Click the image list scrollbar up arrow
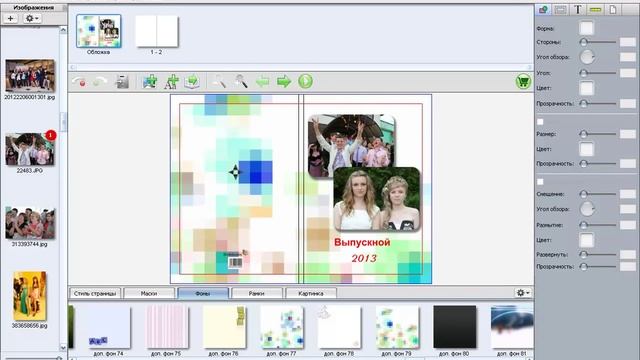 coord(63,30)
